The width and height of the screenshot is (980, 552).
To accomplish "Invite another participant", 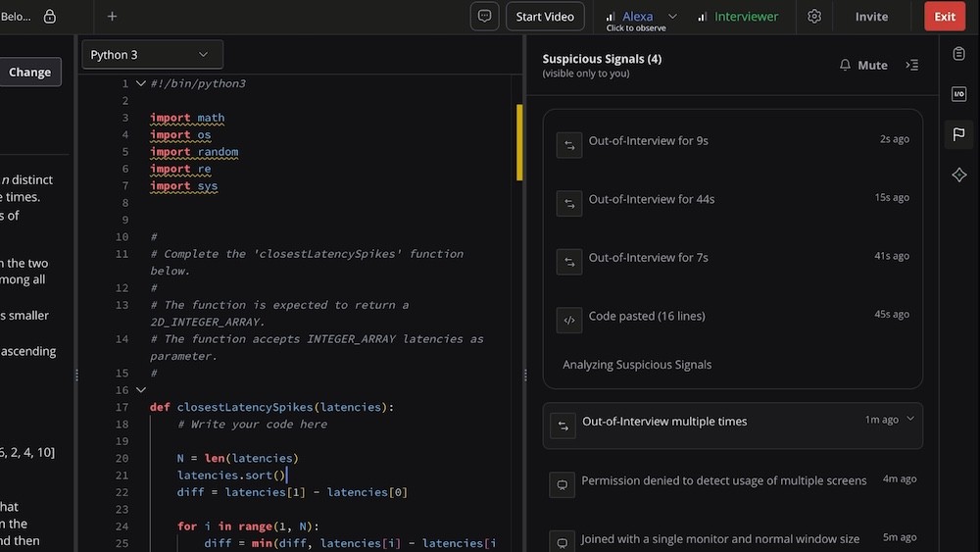I will (x=871, y=17).
